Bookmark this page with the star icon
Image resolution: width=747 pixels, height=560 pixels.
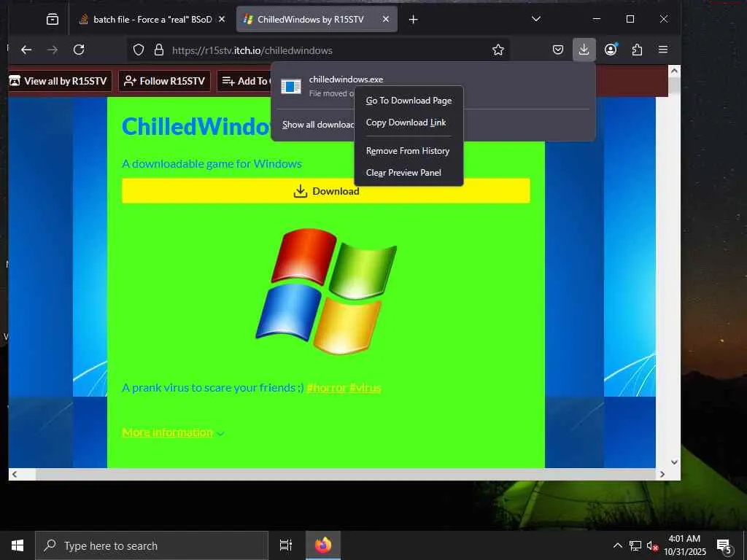point(498,50)
